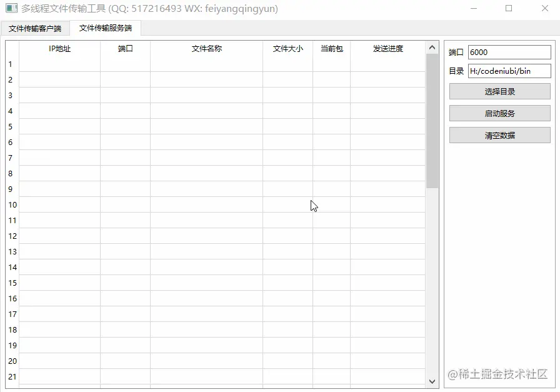
Task: Click the scrollbar up arrow
Action: [432, 46]
